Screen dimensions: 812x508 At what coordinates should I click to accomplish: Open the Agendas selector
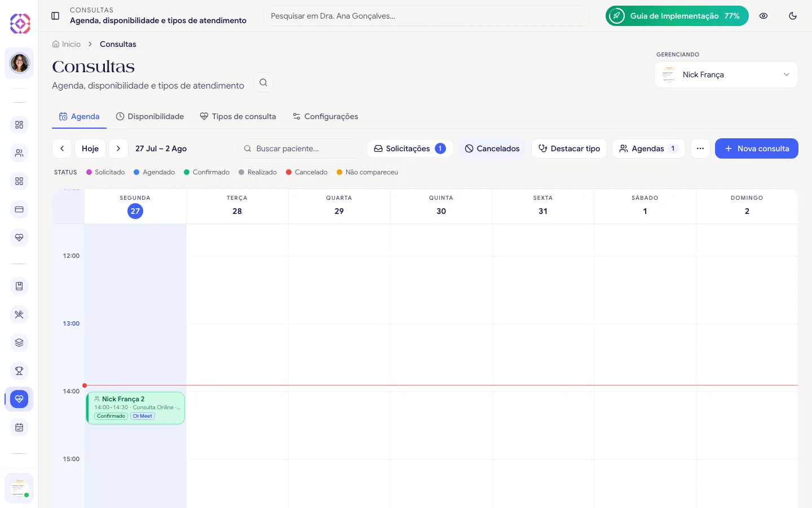click(648, 148)
